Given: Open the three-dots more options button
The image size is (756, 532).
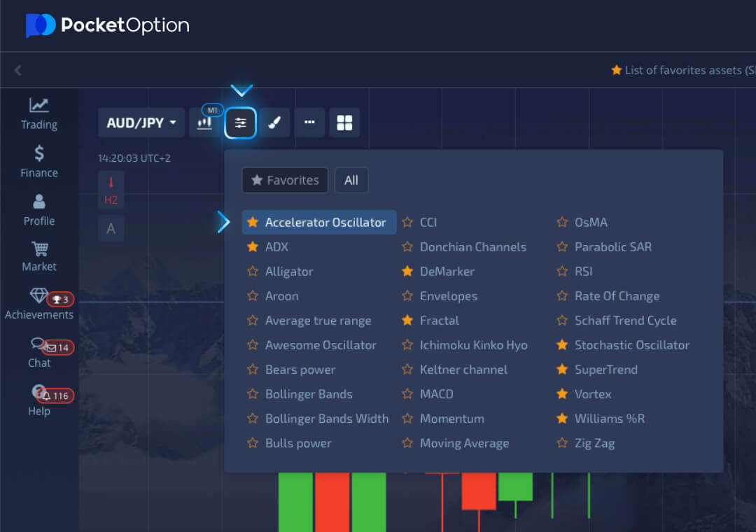Looking at the screenshot, I should pos(309,122).
